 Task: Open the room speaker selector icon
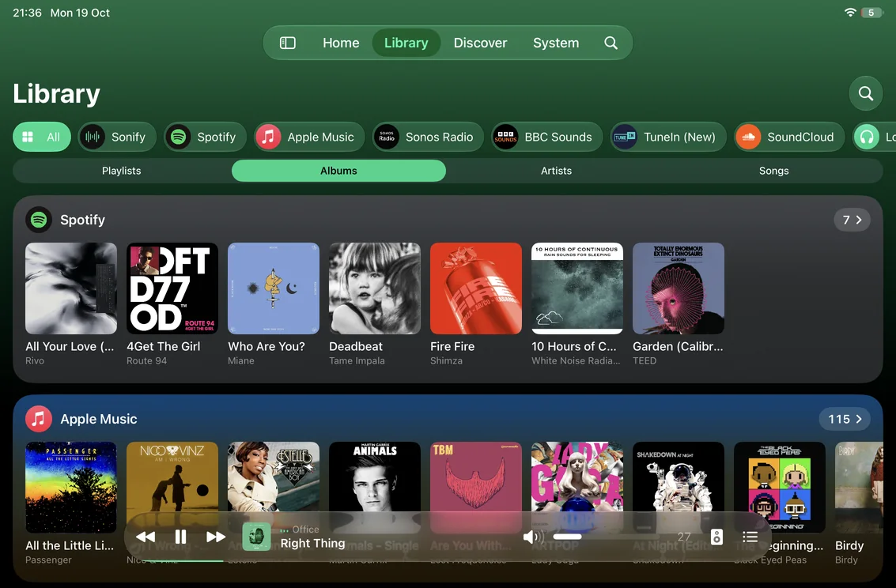(x=716, y=537)
